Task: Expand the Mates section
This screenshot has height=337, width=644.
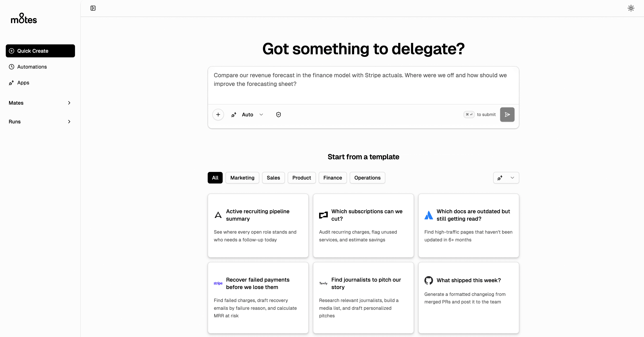Action: tap(40, 103)
